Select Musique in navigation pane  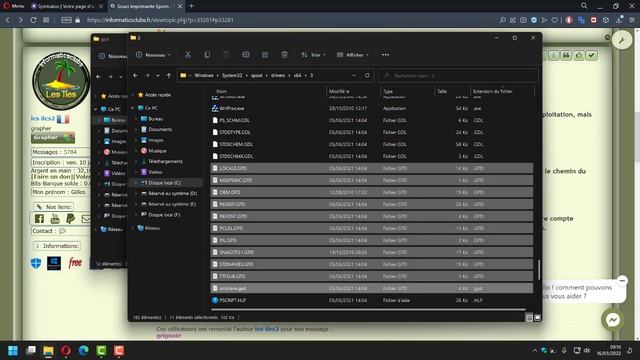click(157, 151)
